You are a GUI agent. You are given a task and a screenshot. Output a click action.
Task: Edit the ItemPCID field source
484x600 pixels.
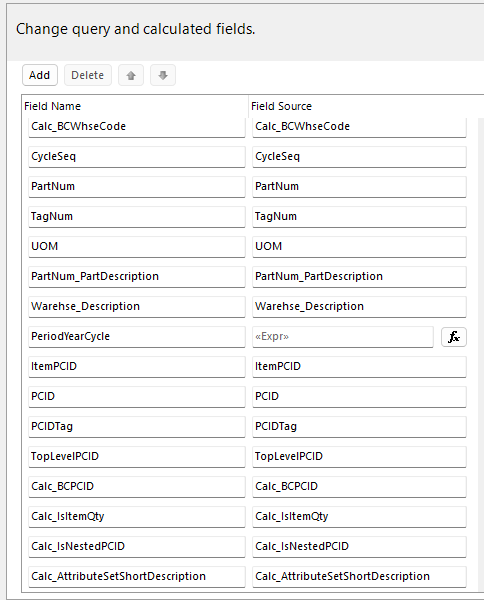[x=359, y=367]
